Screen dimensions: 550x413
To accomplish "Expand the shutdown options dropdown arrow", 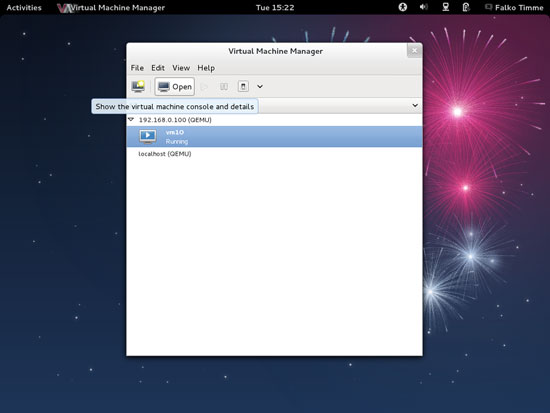I will pyautogui.click(x=260, y=87).
